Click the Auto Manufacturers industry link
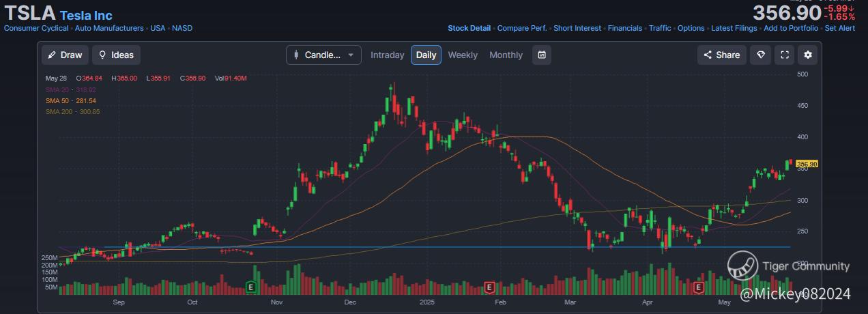The image size is (868, 314). 109,29
